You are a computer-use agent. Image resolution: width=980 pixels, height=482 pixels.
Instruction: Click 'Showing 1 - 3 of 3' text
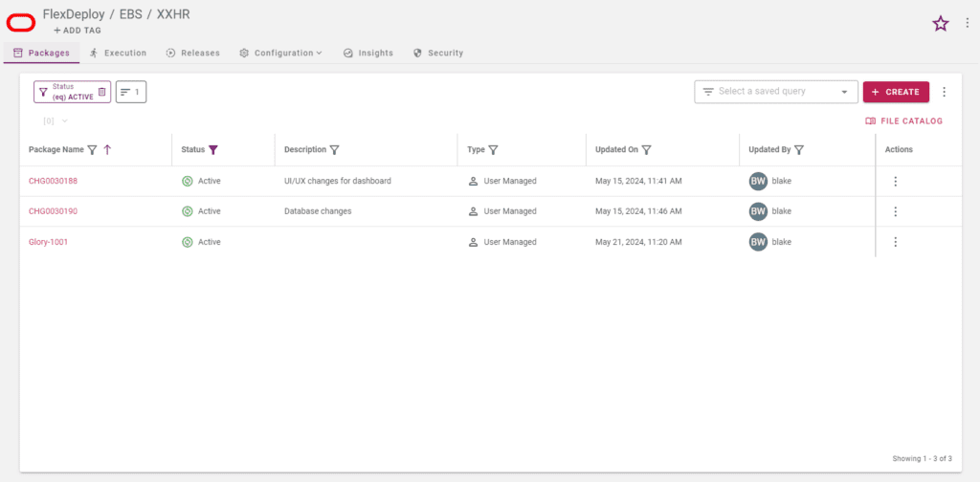click(x=922, y=459)
